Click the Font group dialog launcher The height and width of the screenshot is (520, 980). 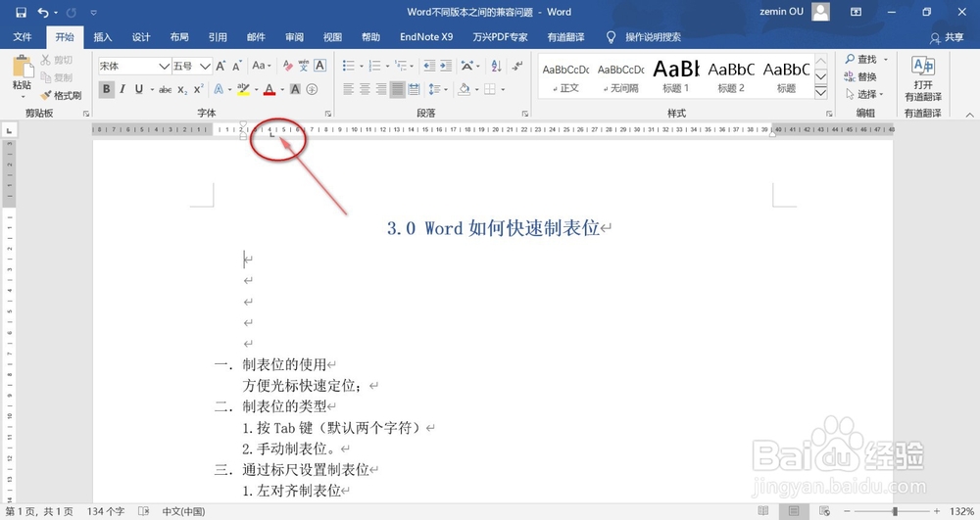pyautogui.click(x=328, y=114)
